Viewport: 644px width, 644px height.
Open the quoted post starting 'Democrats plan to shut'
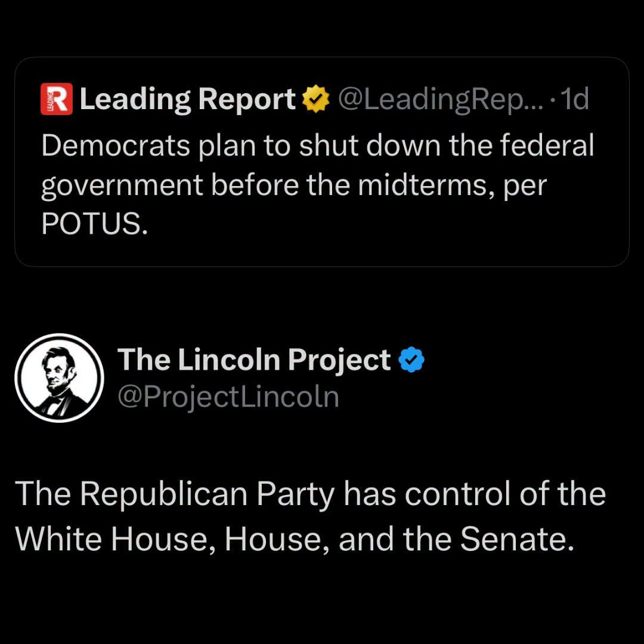click(321, 162)
